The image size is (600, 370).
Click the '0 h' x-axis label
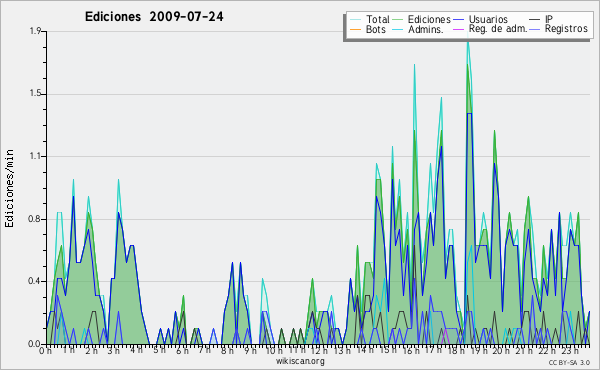[45, 350]
